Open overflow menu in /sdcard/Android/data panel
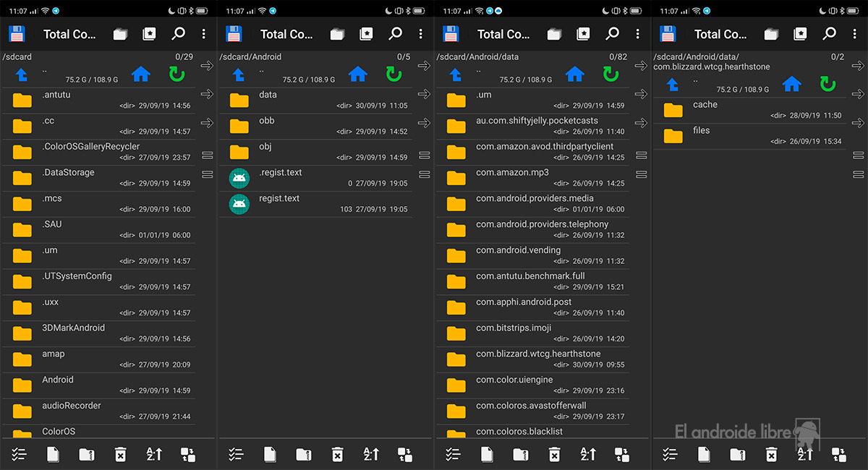 [638, 34]
